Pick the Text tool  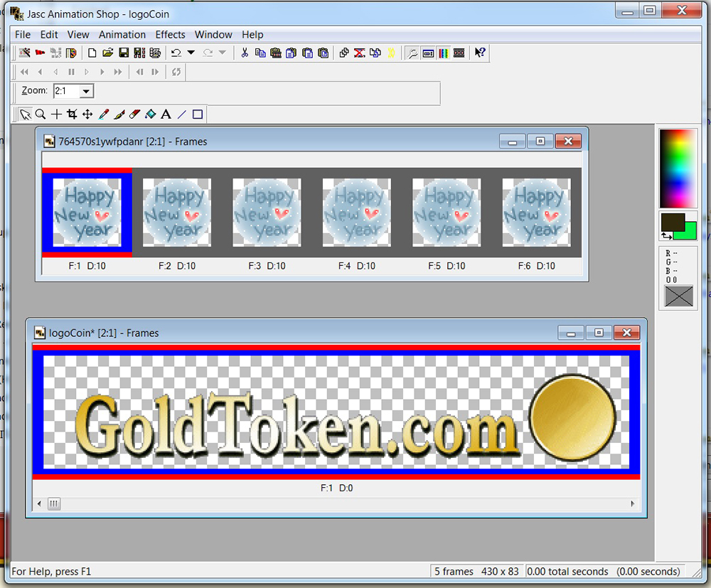tap(166, 114)
